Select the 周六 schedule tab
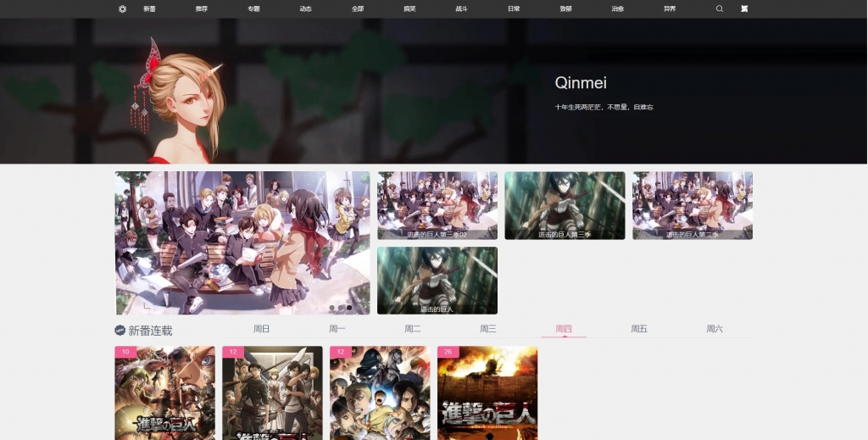 pos(715,329)
